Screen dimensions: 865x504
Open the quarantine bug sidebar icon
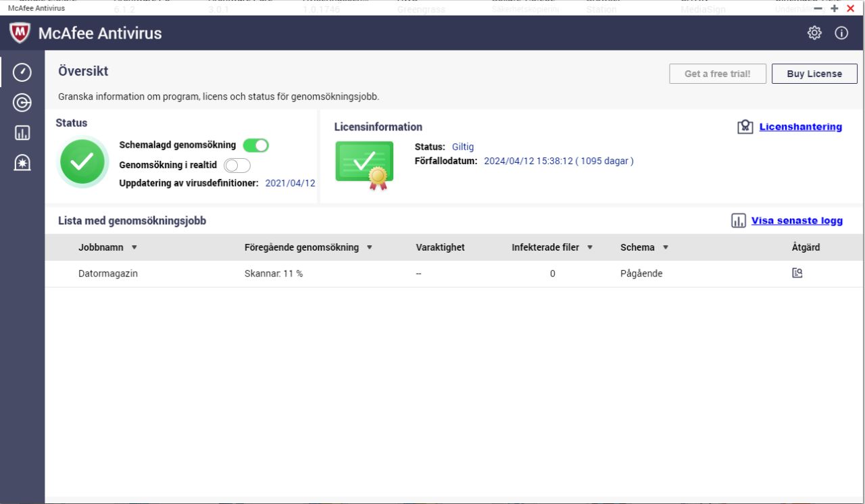(x=22, y=163)
